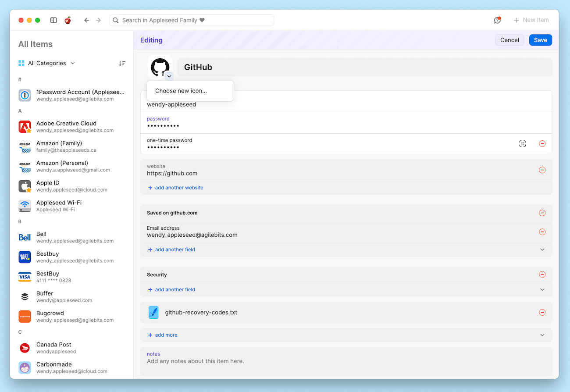The image size is (570, 392).
Task: Click the github-recovery-codes.txt file icon
Action: 153,313
